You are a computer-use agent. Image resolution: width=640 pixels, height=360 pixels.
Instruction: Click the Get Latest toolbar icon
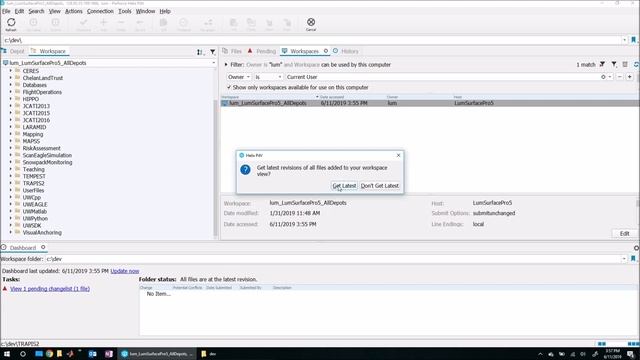click(x=33, y=24)
